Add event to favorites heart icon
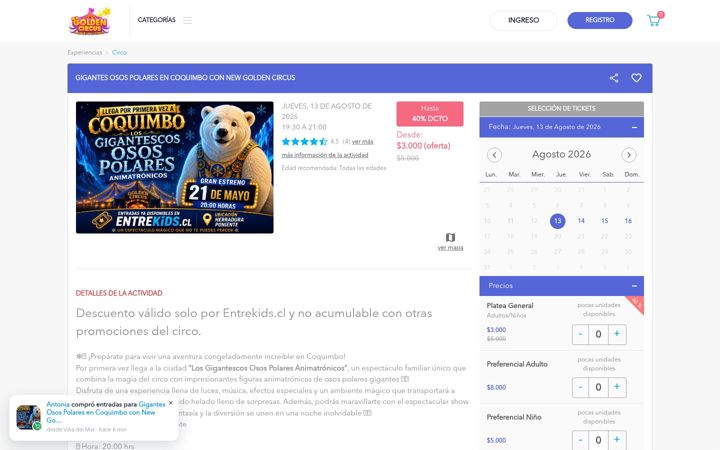 click(x=636, y=78)
